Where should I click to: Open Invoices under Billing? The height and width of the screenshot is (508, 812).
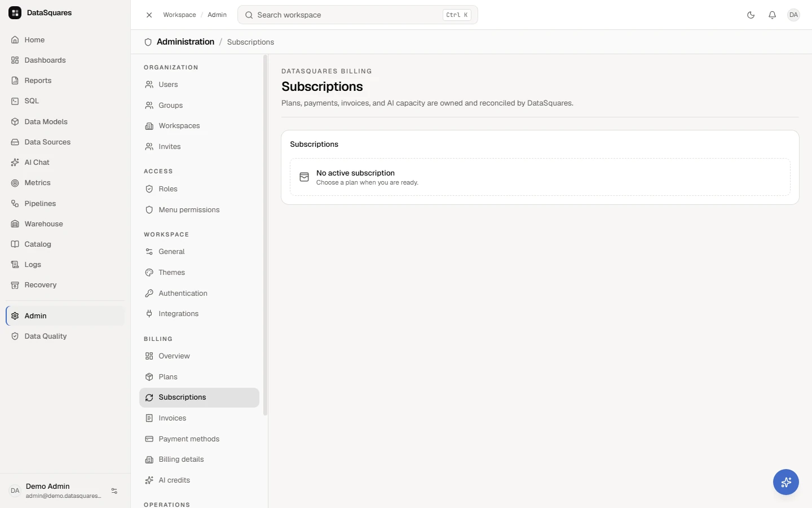199,418
